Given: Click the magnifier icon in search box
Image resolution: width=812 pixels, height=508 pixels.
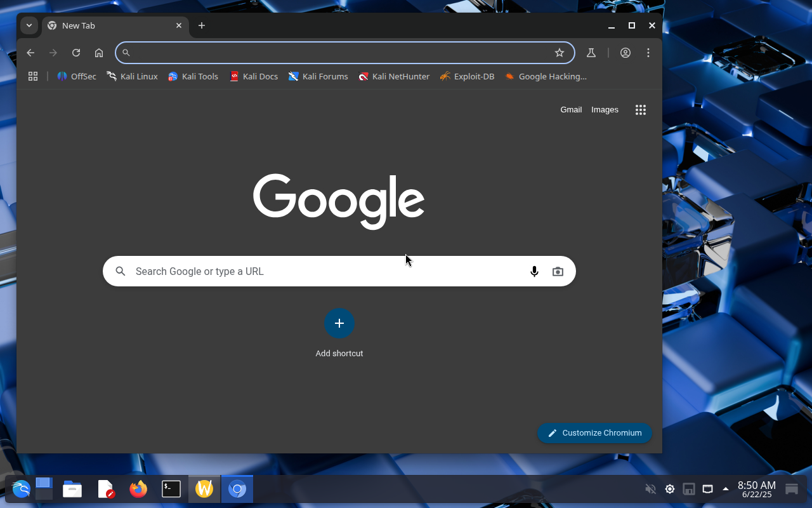Looking at the screenshot, I should pyautogui.click(x=121, y=271).
